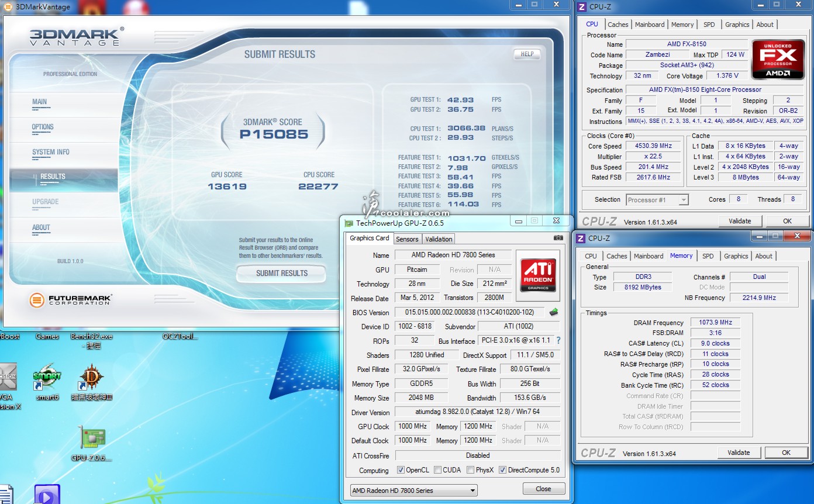Image resolution: width=814 pixels, height=504 pixels.
Task: Click Validate in the lower CPU-Z window
Action: (x=739, y=453)
